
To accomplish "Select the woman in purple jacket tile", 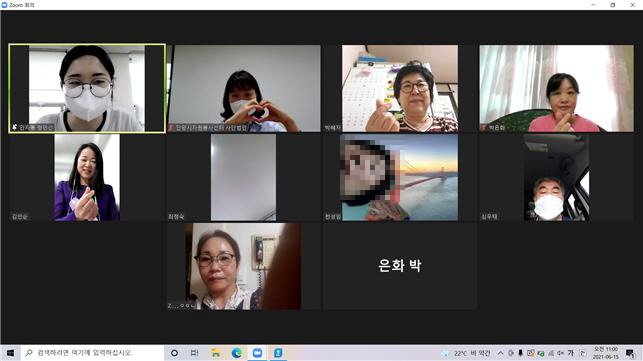I will pos(87,177).
